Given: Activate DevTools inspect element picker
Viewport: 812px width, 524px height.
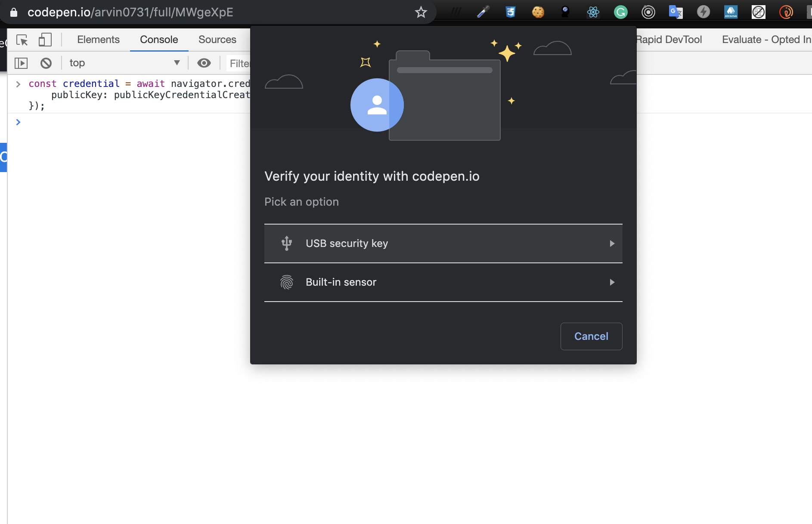Looking at the screenshot, I should (x=22, y=40).
